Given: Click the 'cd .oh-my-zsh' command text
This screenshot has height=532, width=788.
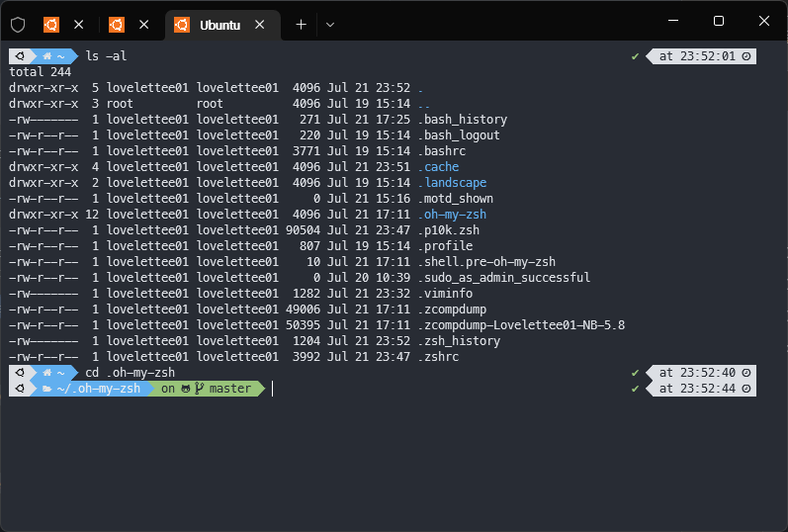Looking at the screenshot, I should click(131, 373).
